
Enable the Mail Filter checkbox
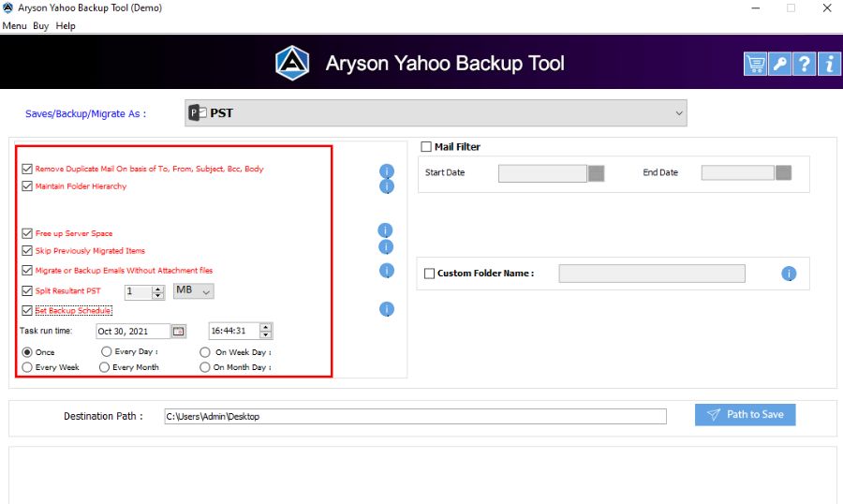click(x=426, y=147)
